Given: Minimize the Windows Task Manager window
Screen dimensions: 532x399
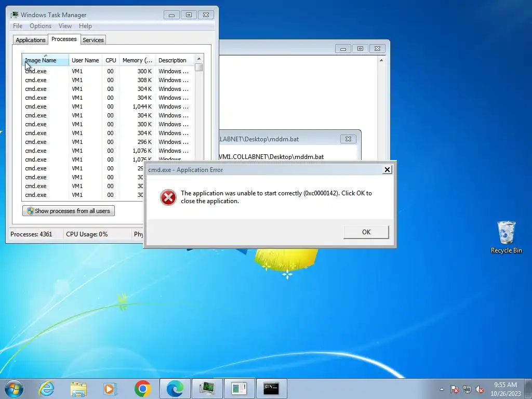Looking at the screenshot, I should point(171,15).
